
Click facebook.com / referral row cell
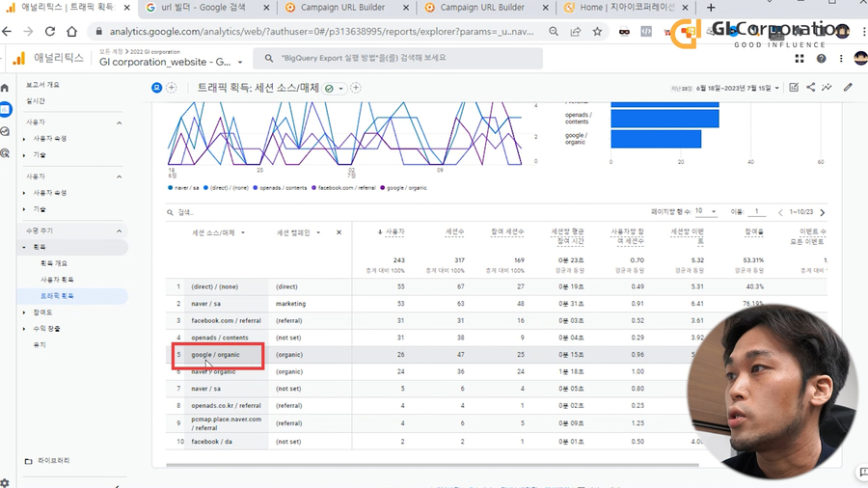(x=226, y=321)
